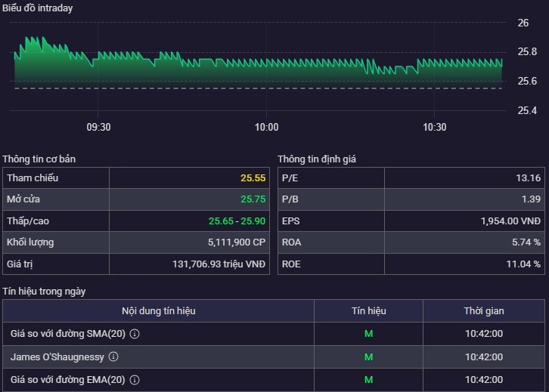Click the 'Giá trị' row label
The width and height of the screenshot is (549, 392).
click(20, 264)
